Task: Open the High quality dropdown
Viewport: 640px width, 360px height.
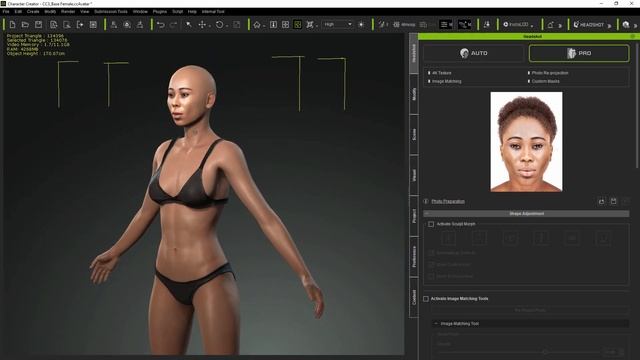Action: [338, 24]
